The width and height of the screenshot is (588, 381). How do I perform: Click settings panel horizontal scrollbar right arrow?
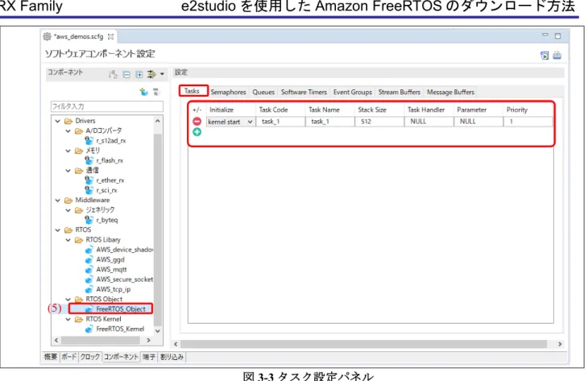tap(560, 344)
